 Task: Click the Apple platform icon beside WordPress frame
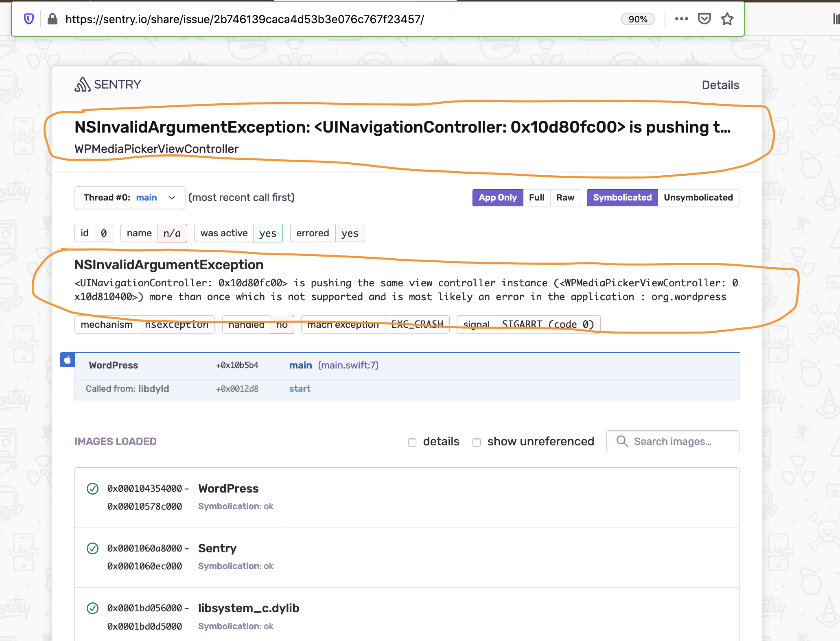point(67,360)
